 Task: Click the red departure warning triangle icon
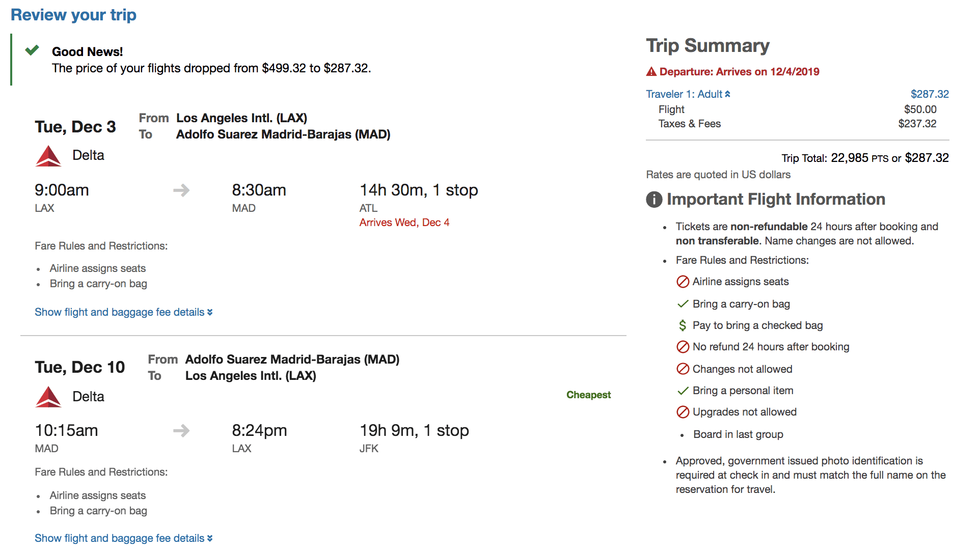(651, 72)
